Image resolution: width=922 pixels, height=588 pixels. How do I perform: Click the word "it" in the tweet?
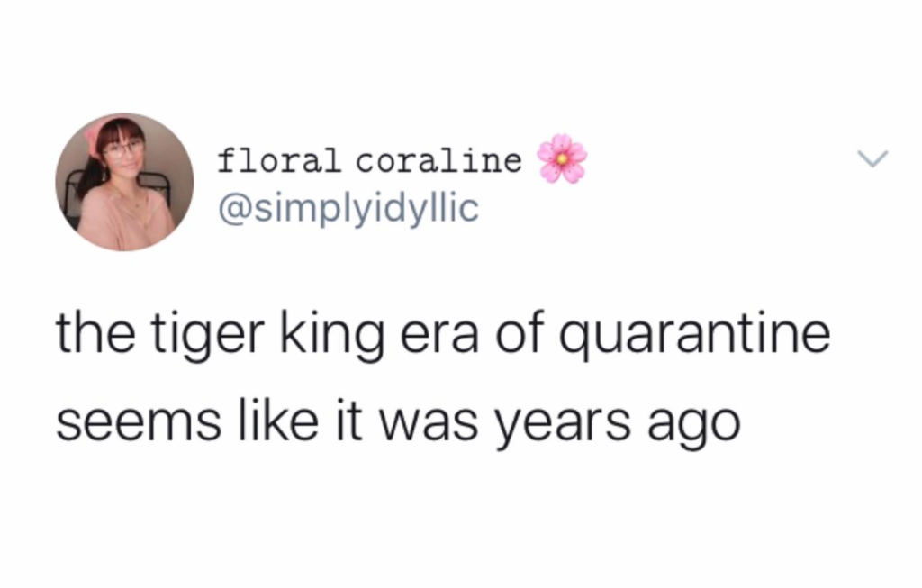click(348, 420)
